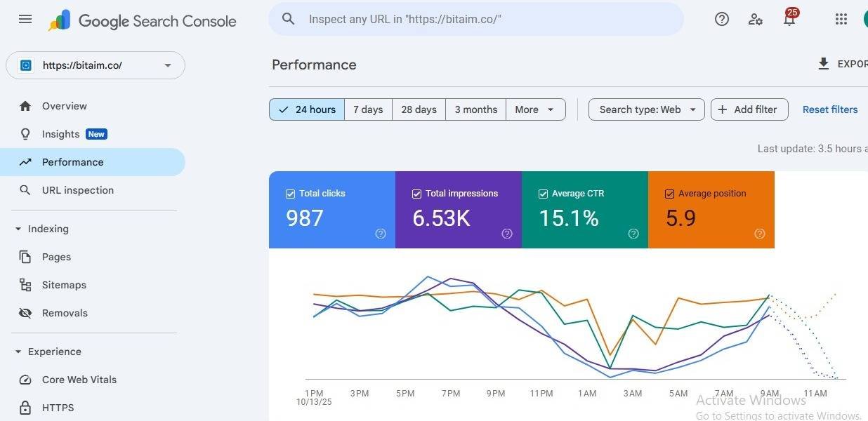
Task: Open the Search type: Web dropdown
Action: [646, 109]
